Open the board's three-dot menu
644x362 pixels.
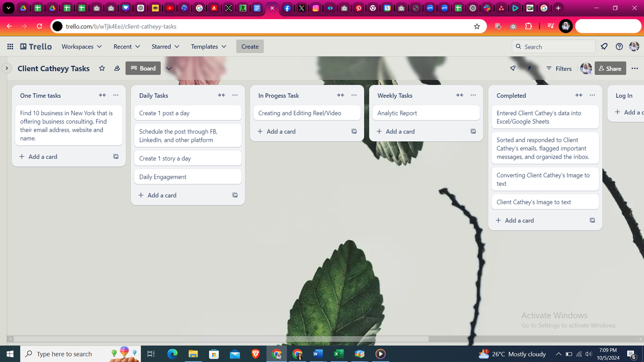pos(635,69)
